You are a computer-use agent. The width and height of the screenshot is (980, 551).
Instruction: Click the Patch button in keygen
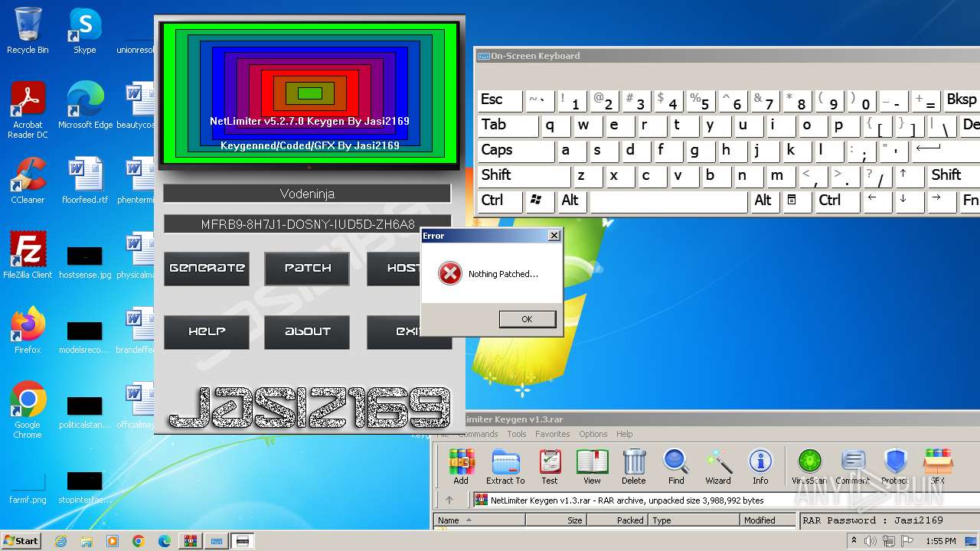tap(307, 268)
